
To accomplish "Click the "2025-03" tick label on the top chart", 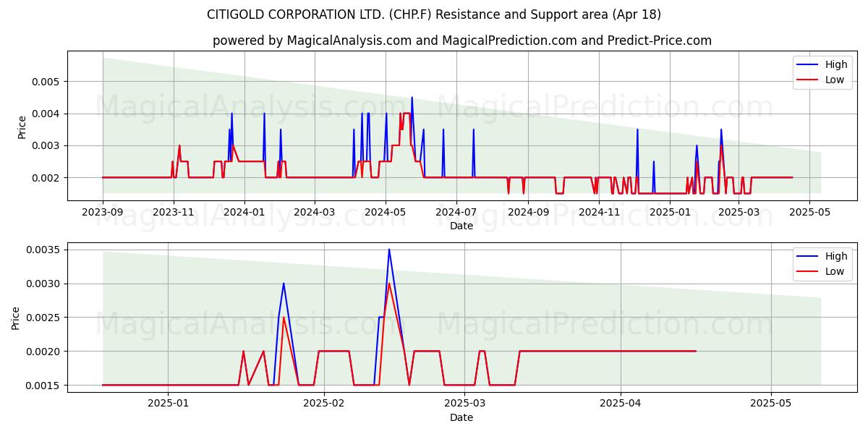I will [x=738, y=212].
